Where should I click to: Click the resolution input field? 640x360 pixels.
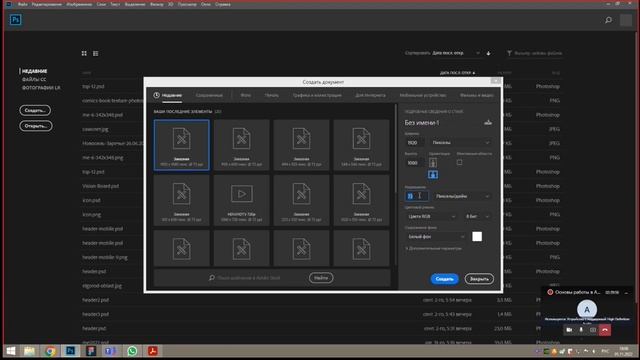point(416,196)
